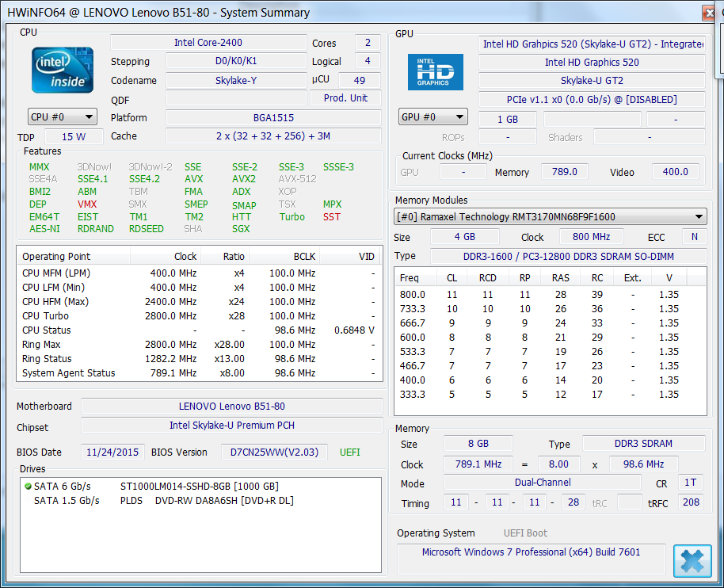Click the Stepping value D0/K0/K1
The image size is (724, 588).
click(x=236, y=61)
